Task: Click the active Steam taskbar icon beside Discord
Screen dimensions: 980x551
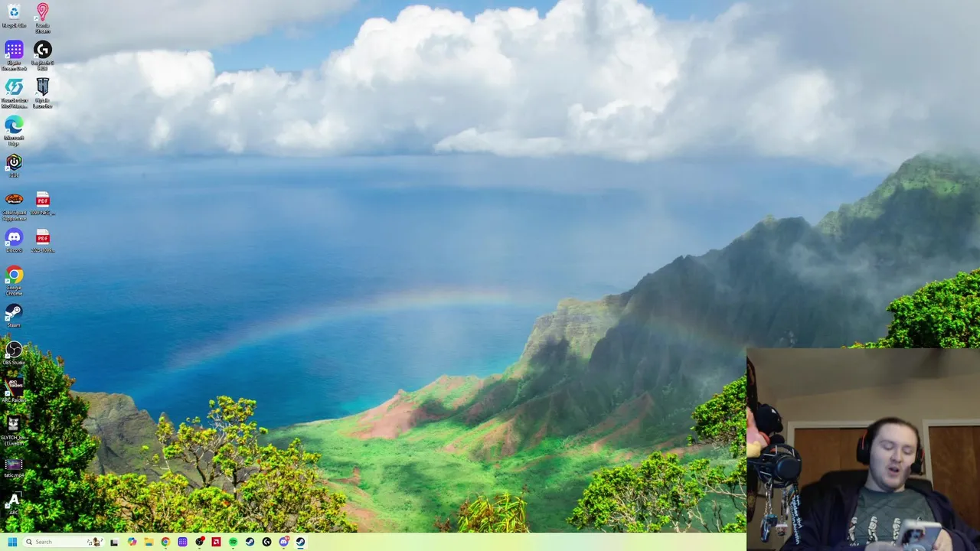Action: (300, 542)
